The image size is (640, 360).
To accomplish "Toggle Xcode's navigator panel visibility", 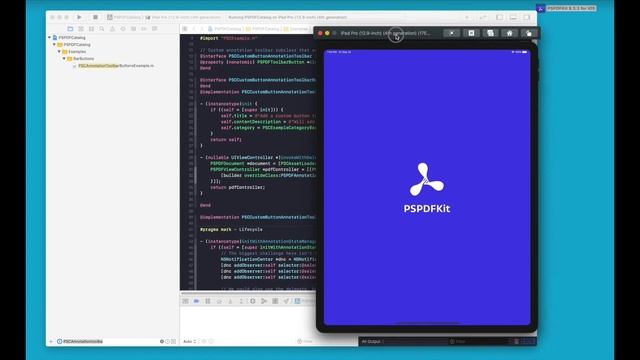I will tap(500, 17).
